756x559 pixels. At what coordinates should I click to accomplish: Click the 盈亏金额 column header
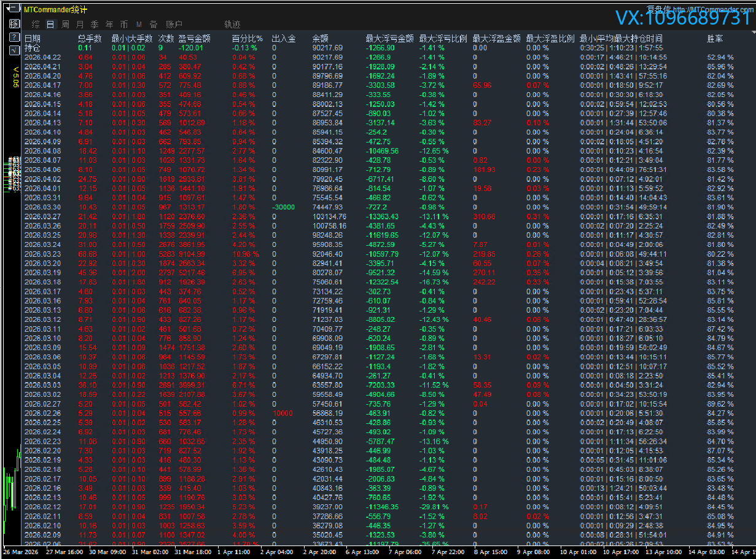click(x=194, y=39)
